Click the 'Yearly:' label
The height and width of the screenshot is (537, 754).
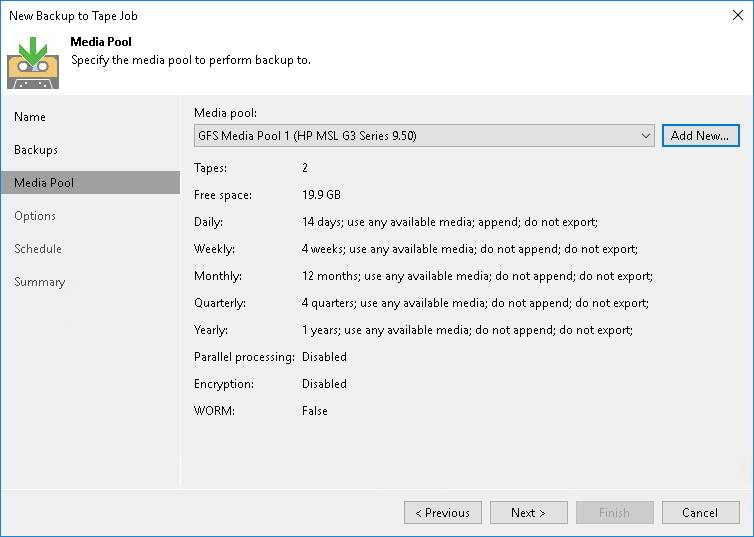(211, 330)
